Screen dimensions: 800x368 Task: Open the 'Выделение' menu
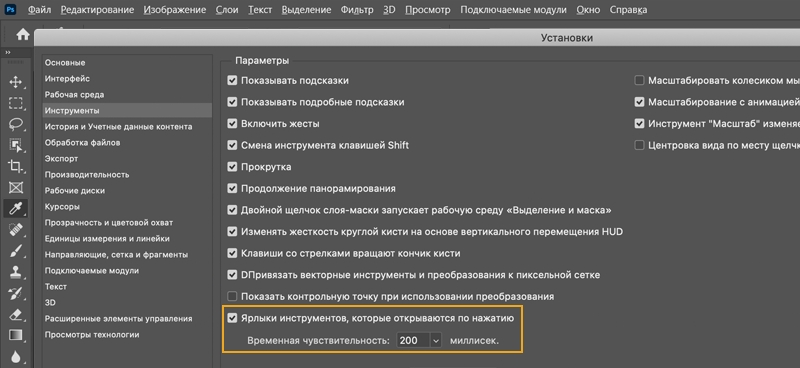click(306, 10)
